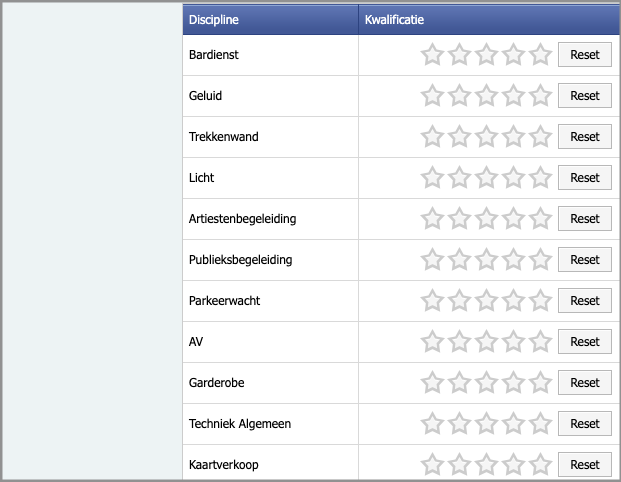The width and height of the screenshot is (621, 482).
Task: Rate Artiestenbegeleiding two stars
Action: [459, 219]
